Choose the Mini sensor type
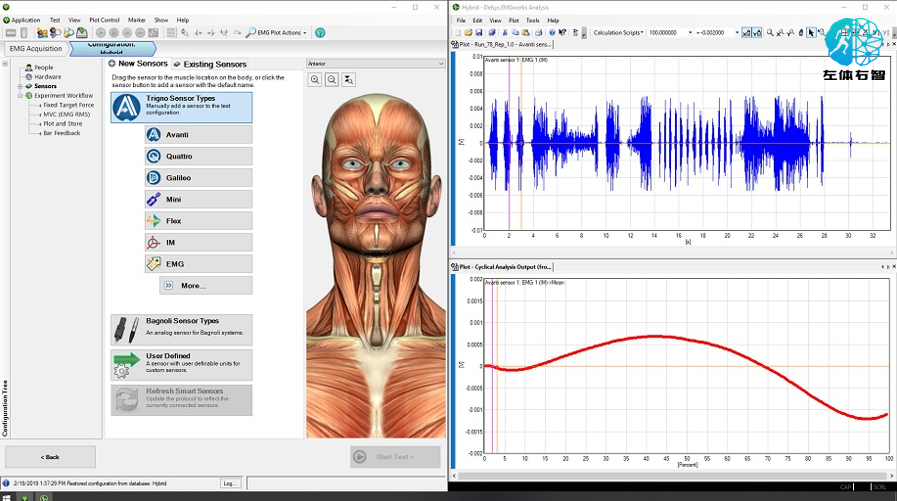This screenshot has width=897, height=501. 198,199
